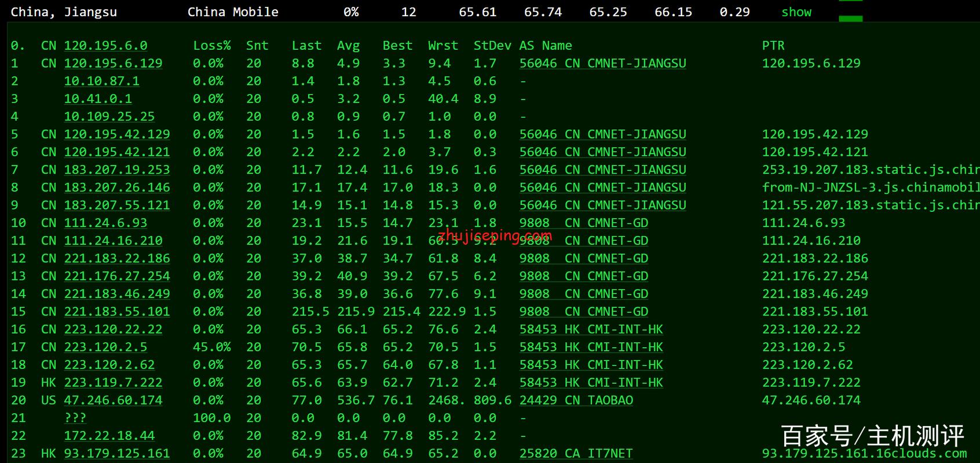
Task: Open hop 5 IP 120.195.42.129
Action: [x=117, y=134]
